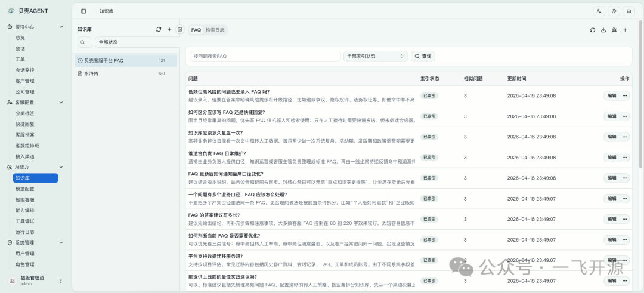Click the layout panel icon top right

coord(629,11)
